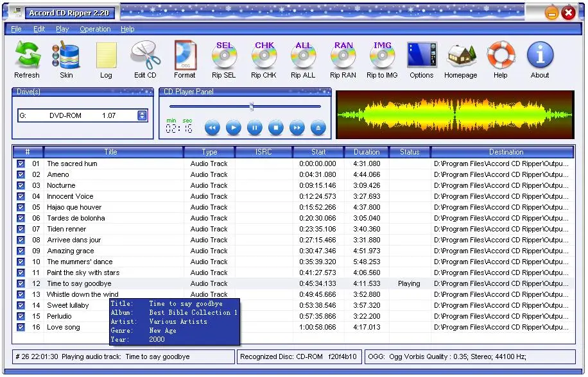This screenshot has height=377, width=588.
Task: Click the Edit CD scissors icon
Action: pos(145,55)
